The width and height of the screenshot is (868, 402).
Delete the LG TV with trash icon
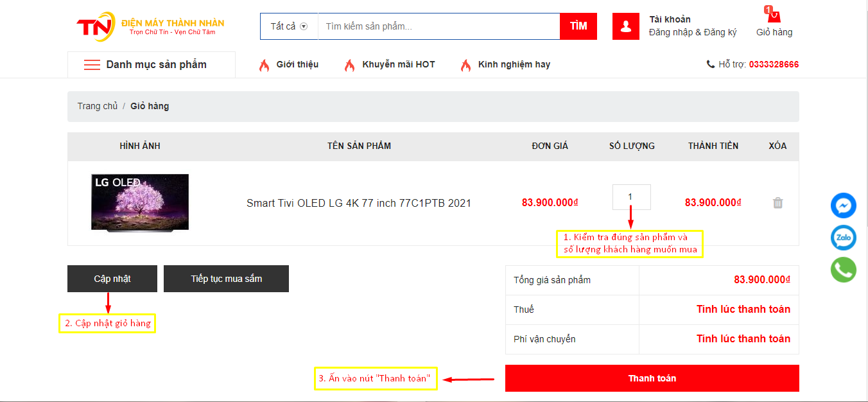[x=777, y=203]
